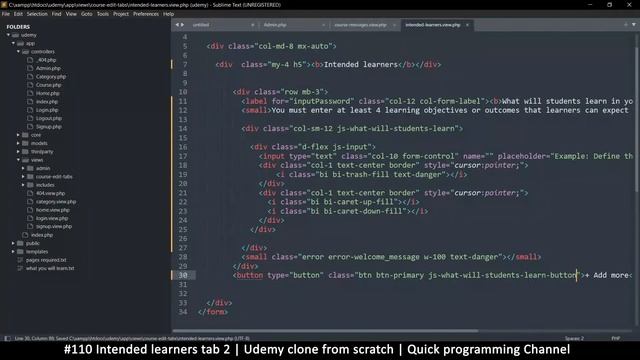The height and width of the screenshot is (360, 640).
Task: Open index.php under the app folder
Action: click(42, 235)
